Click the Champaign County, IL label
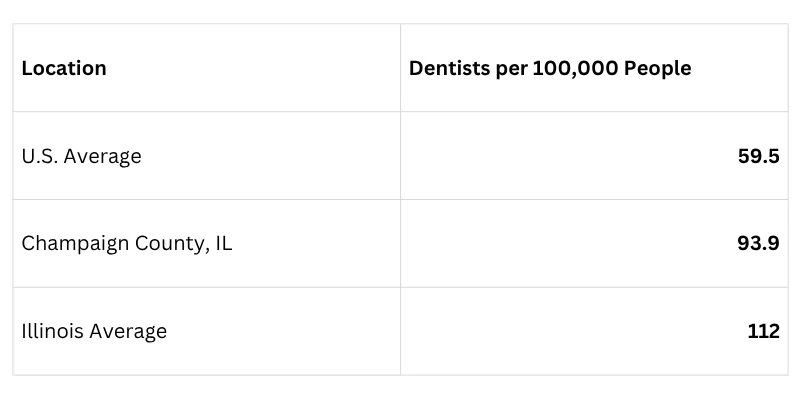 127,244
